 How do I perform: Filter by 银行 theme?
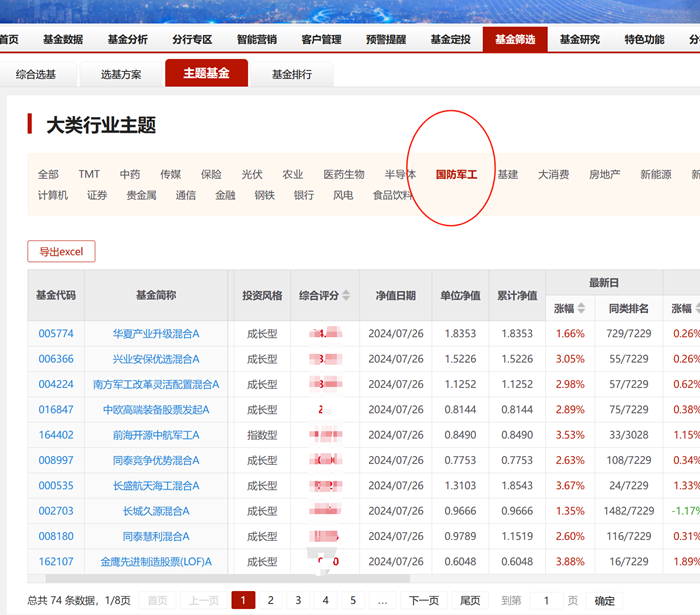(x=304, y=195)
